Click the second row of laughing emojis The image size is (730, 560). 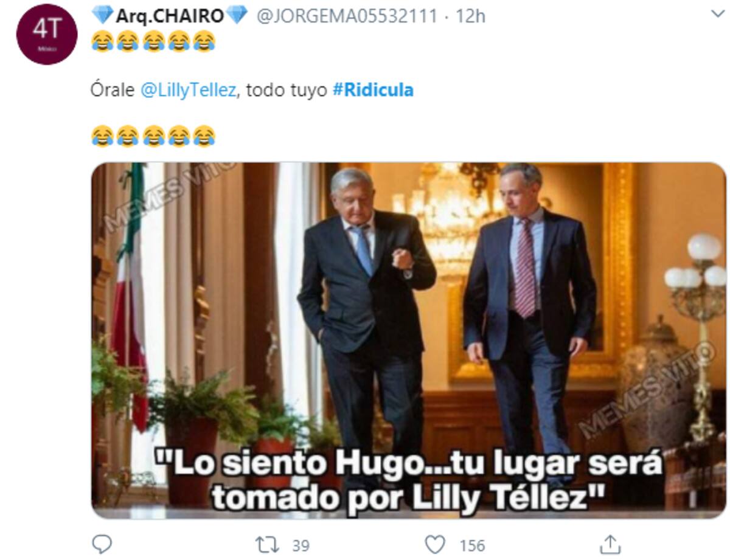coord(153,136)
